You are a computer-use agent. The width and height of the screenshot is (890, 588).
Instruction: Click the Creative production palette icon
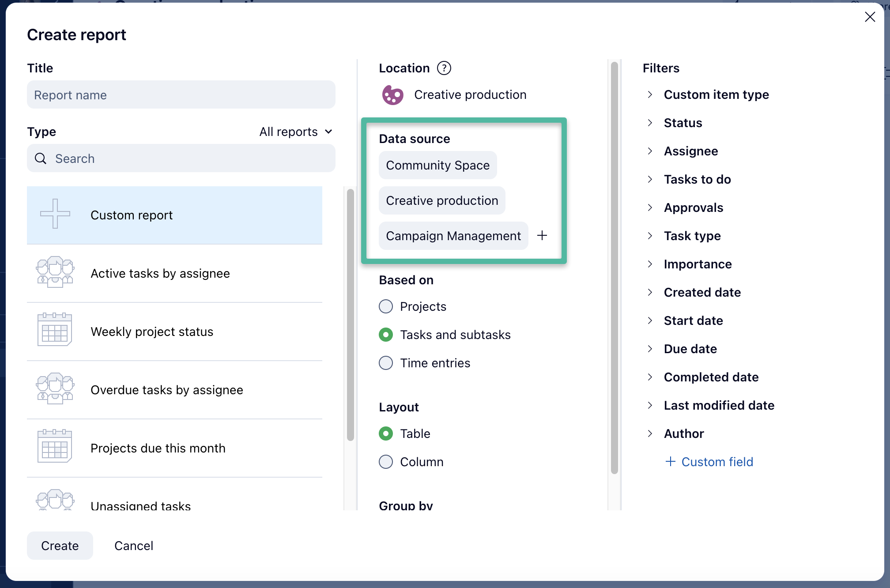pyautogui.click(x=392, y=95)
